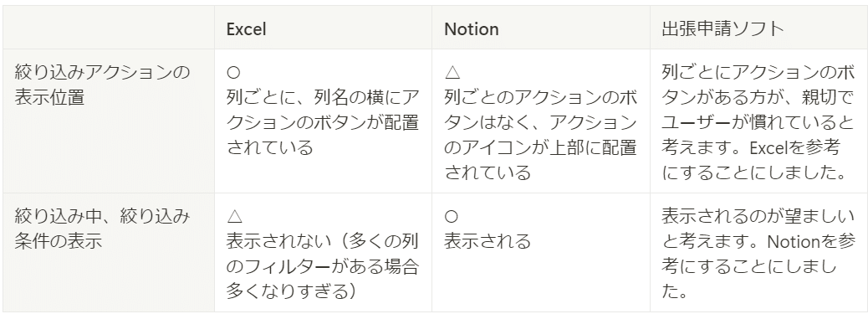Select the empty top-left header cell
868x314 pixels.
tap(109, 28)
